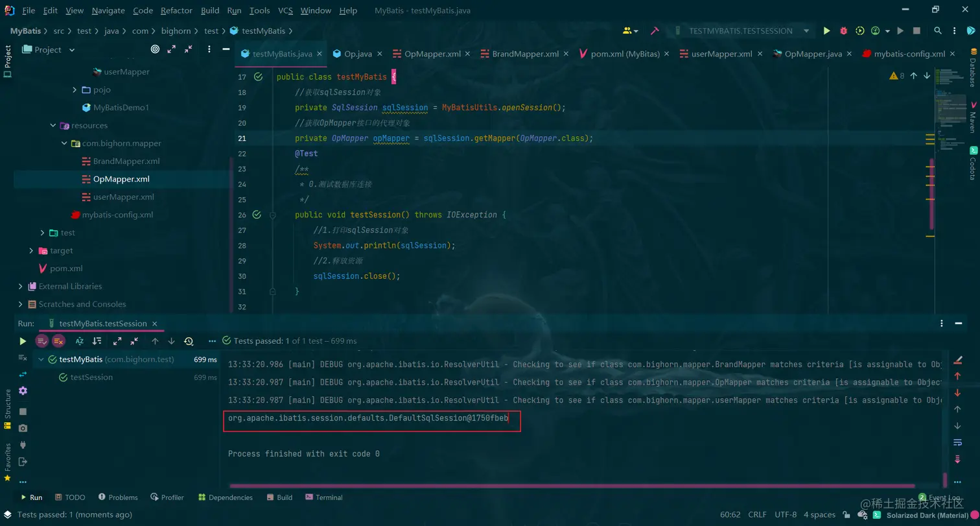Image resolution: width=980 pixels, height=526 pixels.
Task: Open the TODO tool window
Action: point(70,497)
